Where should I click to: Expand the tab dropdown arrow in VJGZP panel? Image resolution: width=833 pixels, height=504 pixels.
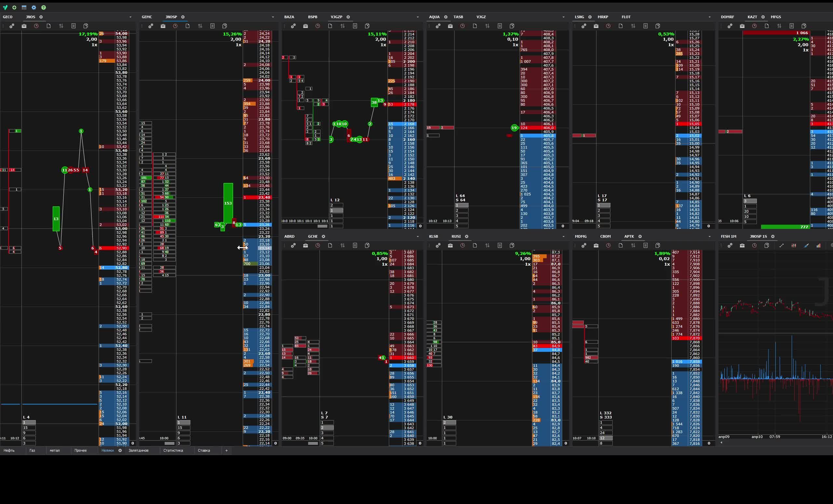point(417,17)
